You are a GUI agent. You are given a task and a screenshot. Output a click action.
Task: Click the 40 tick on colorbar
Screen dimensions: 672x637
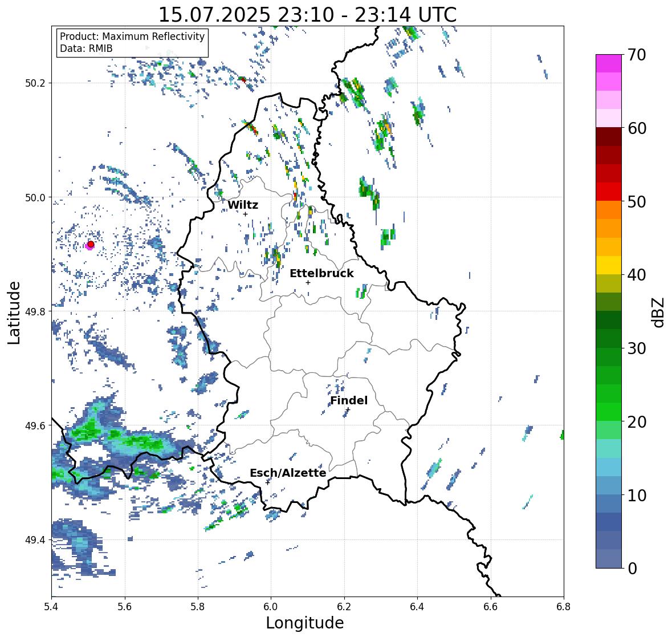pyautogui.click(x=637, y=275)
